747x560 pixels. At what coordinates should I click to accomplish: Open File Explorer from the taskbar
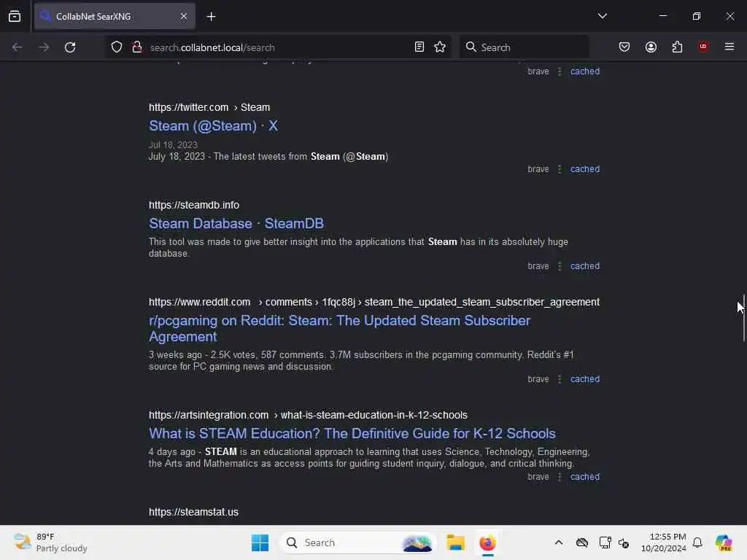tap(455, 542)
